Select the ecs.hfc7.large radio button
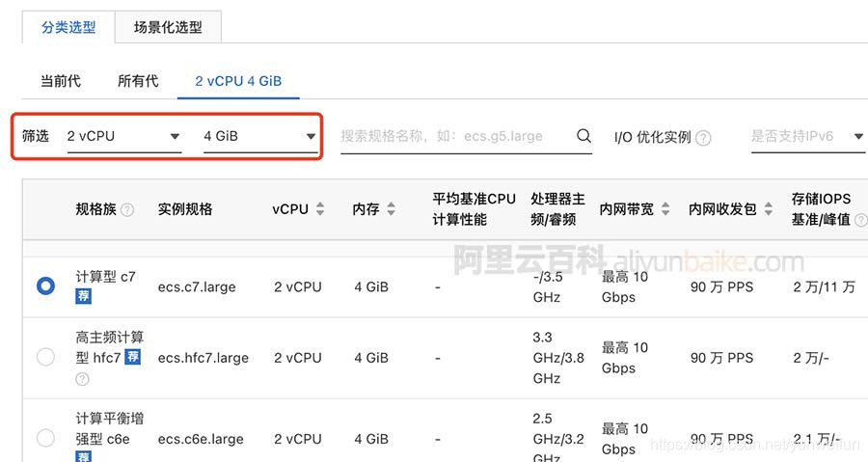Screen dimensions: 868x462 point(45,357)
